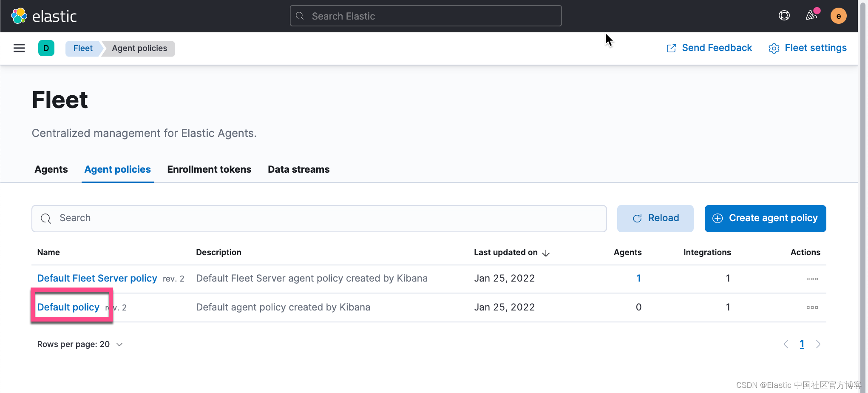Open actions menu for Default policy row
This screenshot has height=393, width=868.
pos(812,308)
